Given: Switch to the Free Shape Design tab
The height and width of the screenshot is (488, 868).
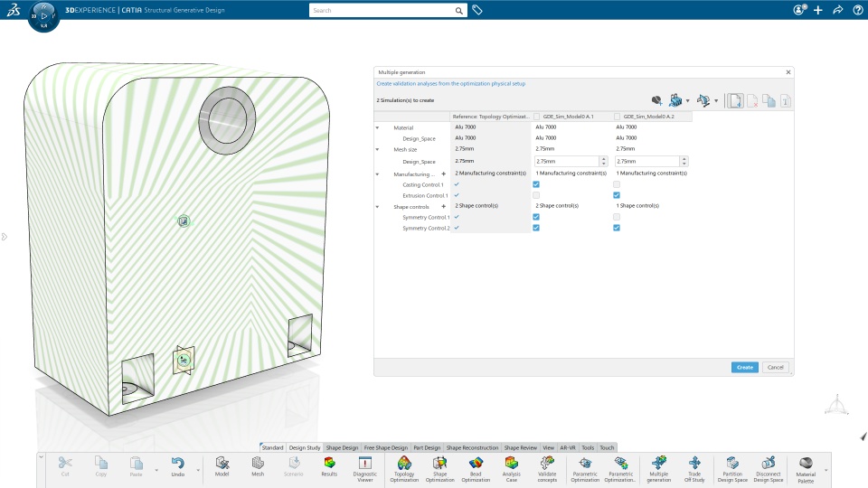Looking at the screenshot, I should tap(386, 447).
